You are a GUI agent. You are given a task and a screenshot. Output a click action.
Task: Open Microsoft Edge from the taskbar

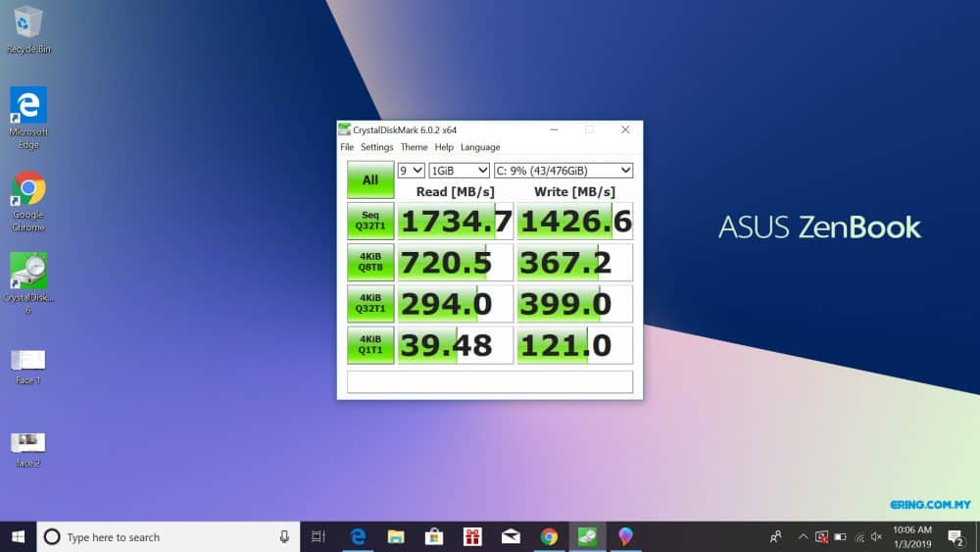point(358,537)
